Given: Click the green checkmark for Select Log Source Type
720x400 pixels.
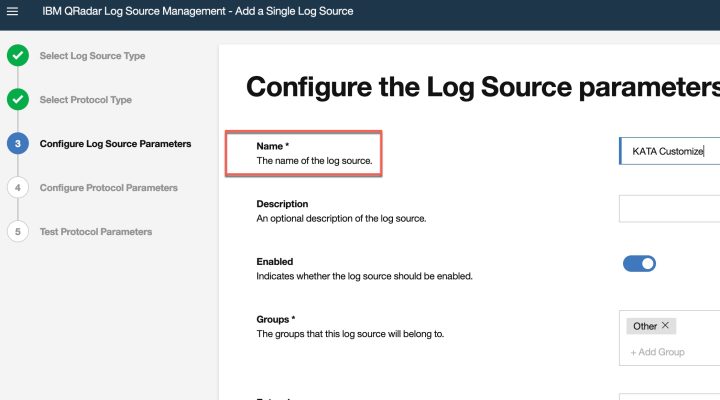Looking at the screenshot, I should (x=18, y=56).
